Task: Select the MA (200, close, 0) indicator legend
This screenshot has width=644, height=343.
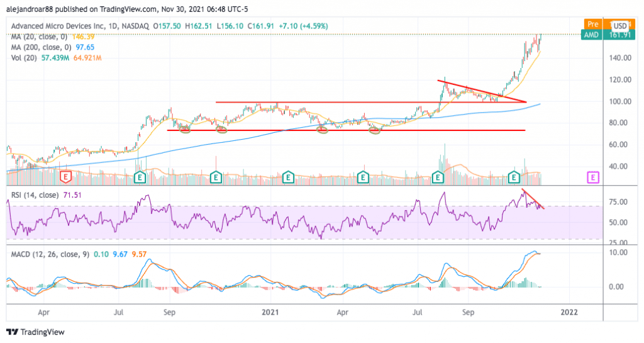Action: tap(42, 47)
